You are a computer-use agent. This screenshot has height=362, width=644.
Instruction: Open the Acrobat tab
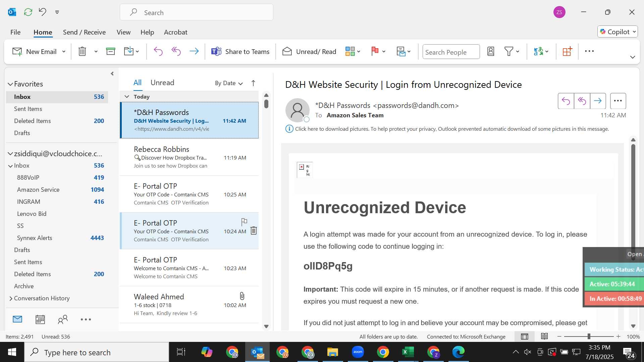click(x=175, y=32)
